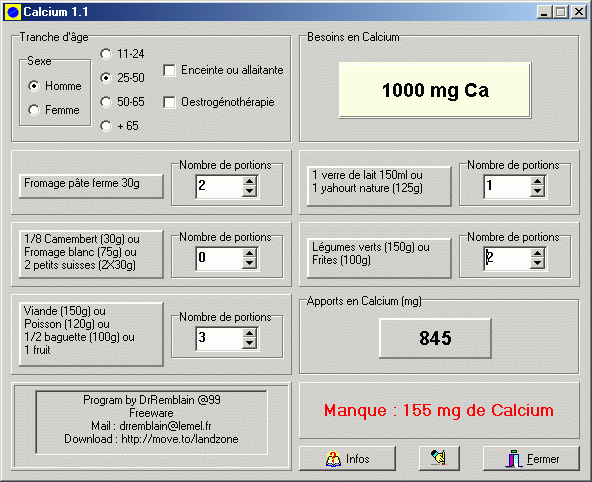Click the Légumes verts ou Frites button
The image size is (592, 482).
point(379,258)
